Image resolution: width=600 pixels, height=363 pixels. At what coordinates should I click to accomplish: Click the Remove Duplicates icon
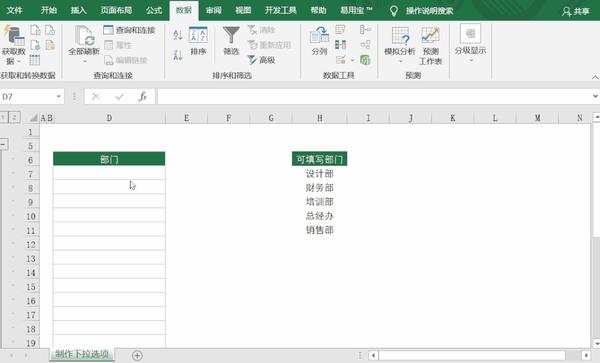341,45
